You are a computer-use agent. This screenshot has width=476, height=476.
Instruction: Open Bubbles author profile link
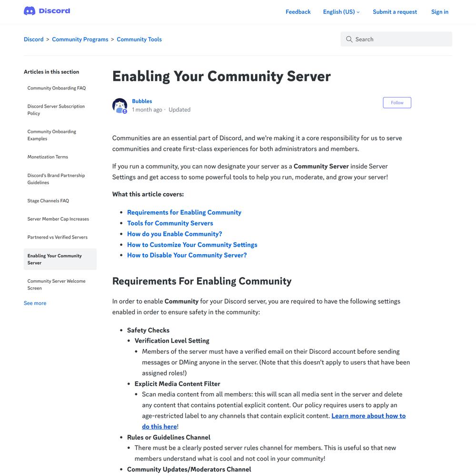(142, 101)
